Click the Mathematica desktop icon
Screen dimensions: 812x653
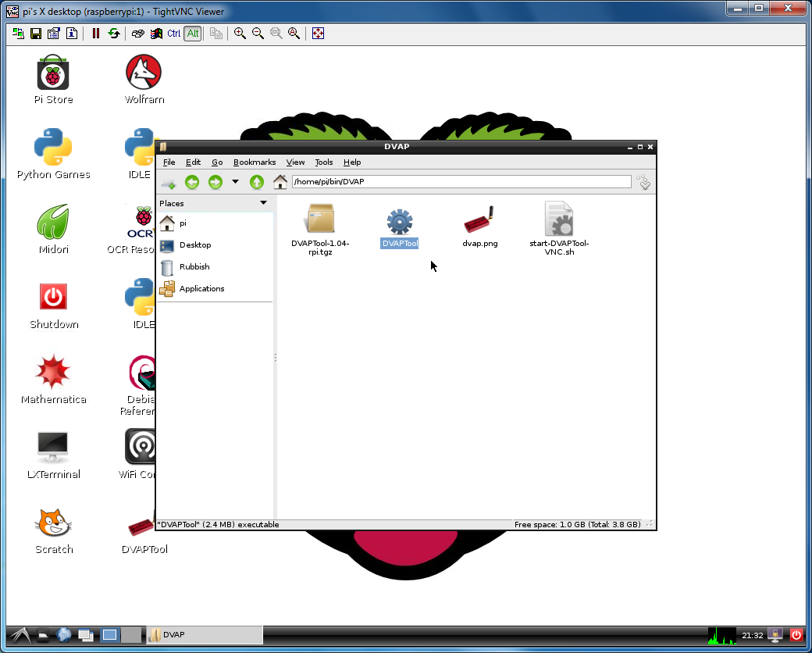53,380
